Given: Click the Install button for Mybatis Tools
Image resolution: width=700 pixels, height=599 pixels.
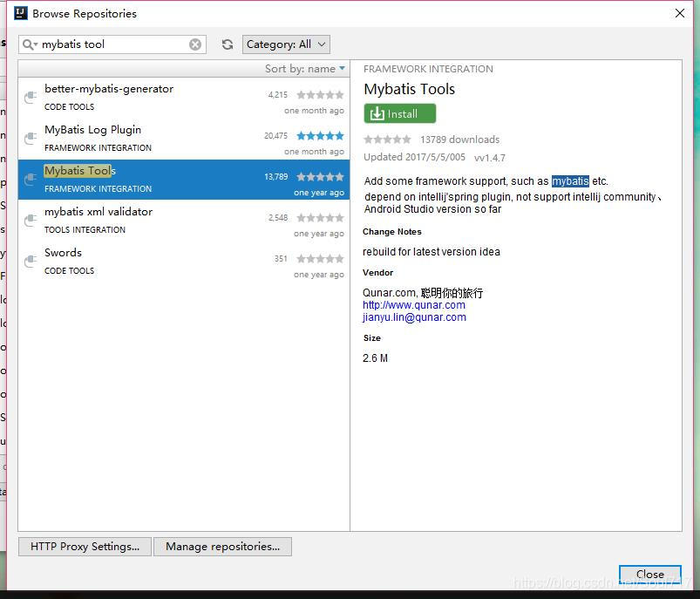Looking at the screenshot, I should tap(399, 113).
